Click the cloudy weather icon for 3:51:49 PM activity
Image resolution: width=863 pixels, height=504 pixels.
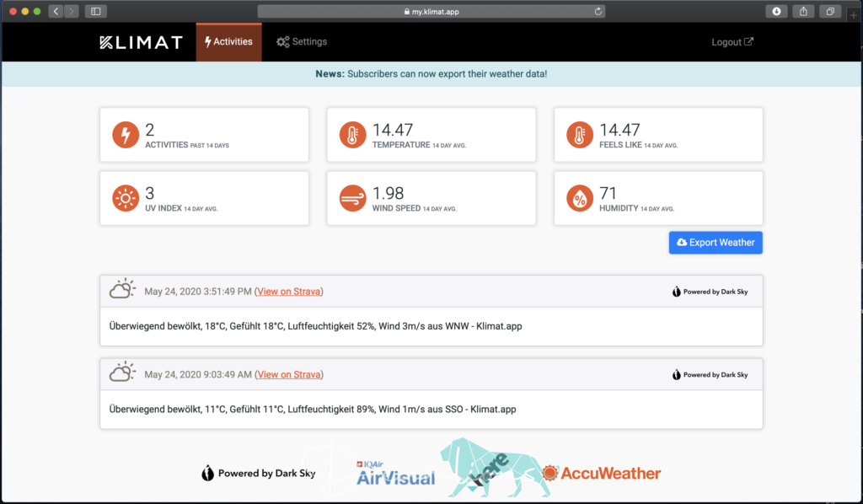[122, 291]
